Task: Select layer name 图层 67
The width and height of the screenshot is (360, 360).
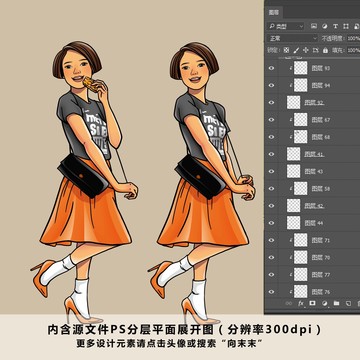Action: (321, 120)
